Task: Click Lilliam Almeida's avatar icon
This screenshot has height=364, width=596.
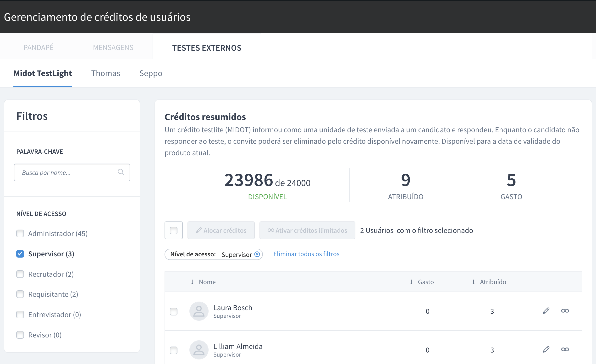Action: point(199,350)
